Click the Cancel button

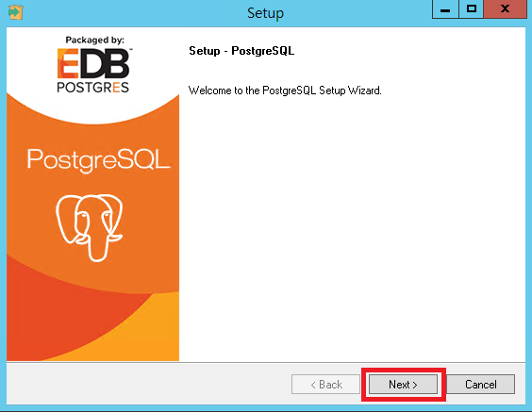pyautogui.click(x=480, y=385)
